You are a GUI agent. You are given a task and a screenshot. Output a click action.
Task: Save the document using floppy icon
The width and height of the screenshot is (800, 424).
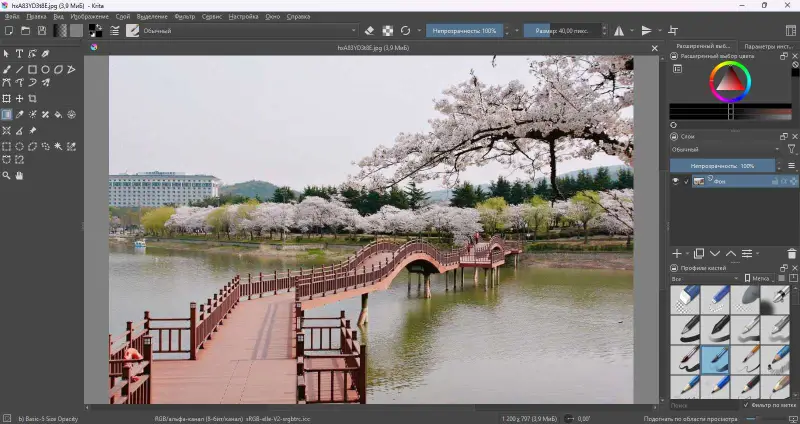coord(42,31)
